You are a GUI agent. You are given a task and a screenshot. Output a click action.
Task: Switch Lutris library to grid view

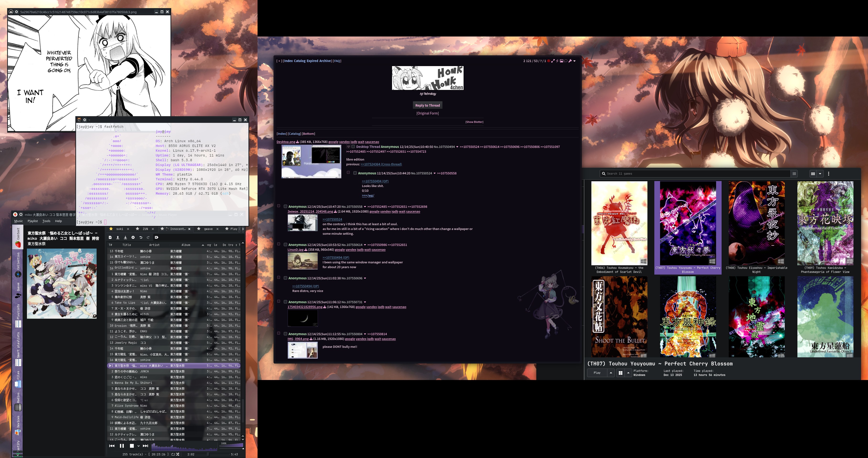pyautogui.click(x=813, y=174)
